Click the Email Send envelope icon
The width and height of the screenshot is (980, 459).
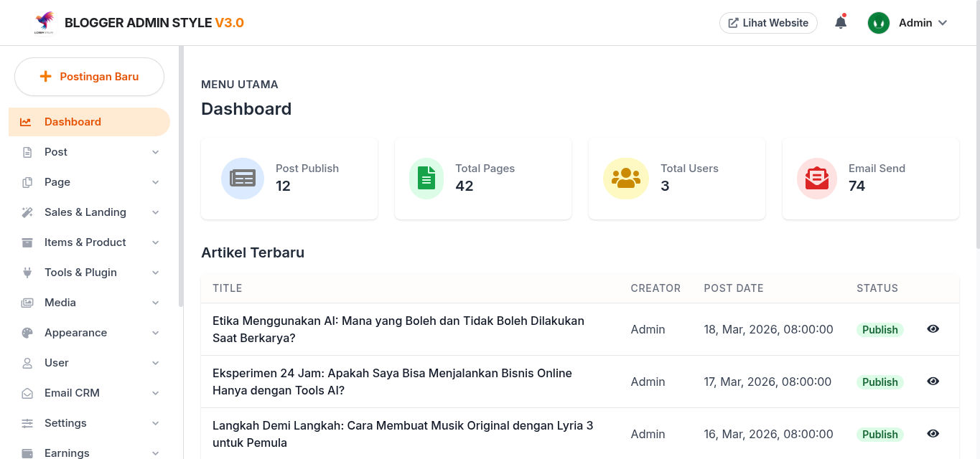tap(817, 179)
